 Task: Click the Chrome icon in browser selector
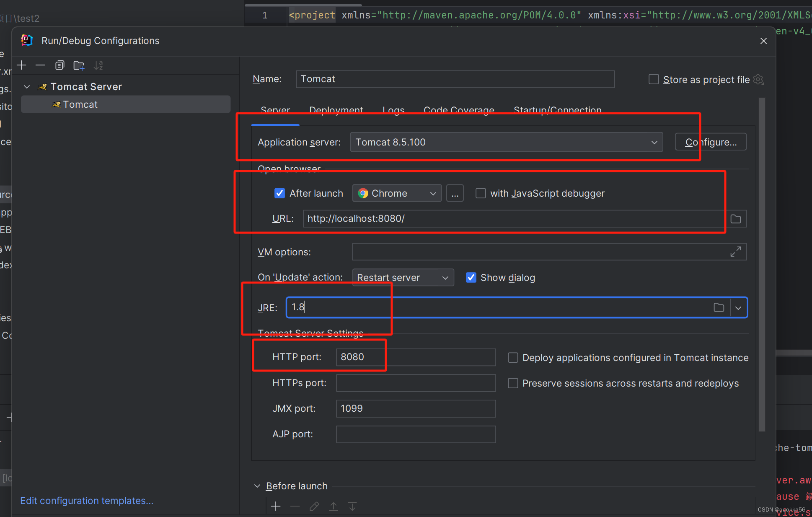(x=363, y=193)
